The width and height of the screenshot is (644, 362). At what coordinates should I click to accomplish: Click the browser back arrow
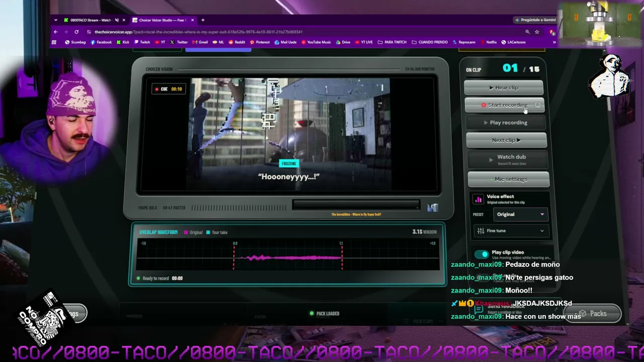pyautogui.click(x=55, y=32)
